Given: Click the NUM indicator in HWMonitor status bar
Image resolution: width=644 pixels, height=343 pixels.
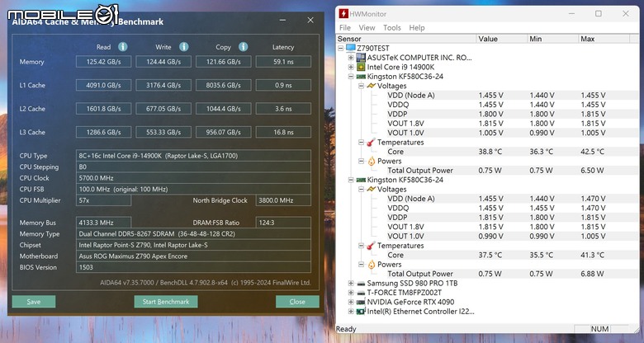Looking at the screenshot, I should point(599,329).
